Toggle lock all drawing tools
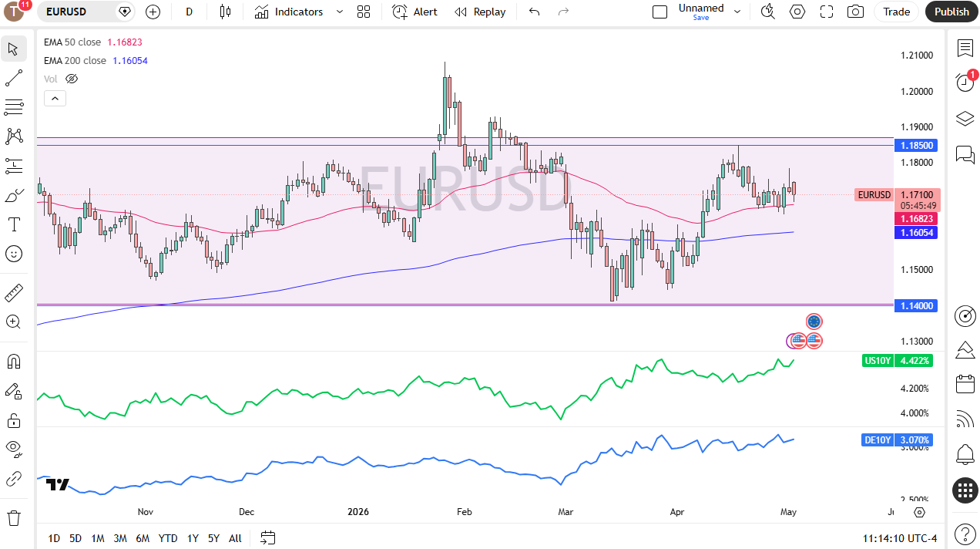This screenshot has height=549, width=980. pyautogui.click(x=14, y=420)
